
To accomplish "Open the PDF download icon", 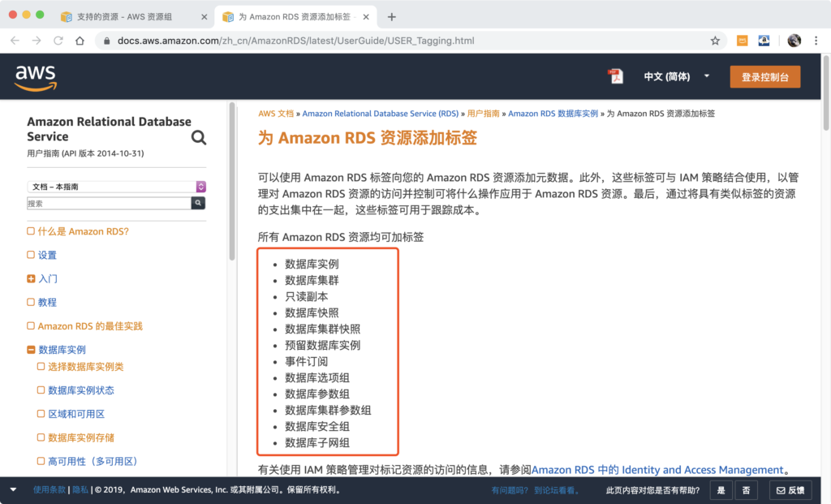I will point(615,76).
